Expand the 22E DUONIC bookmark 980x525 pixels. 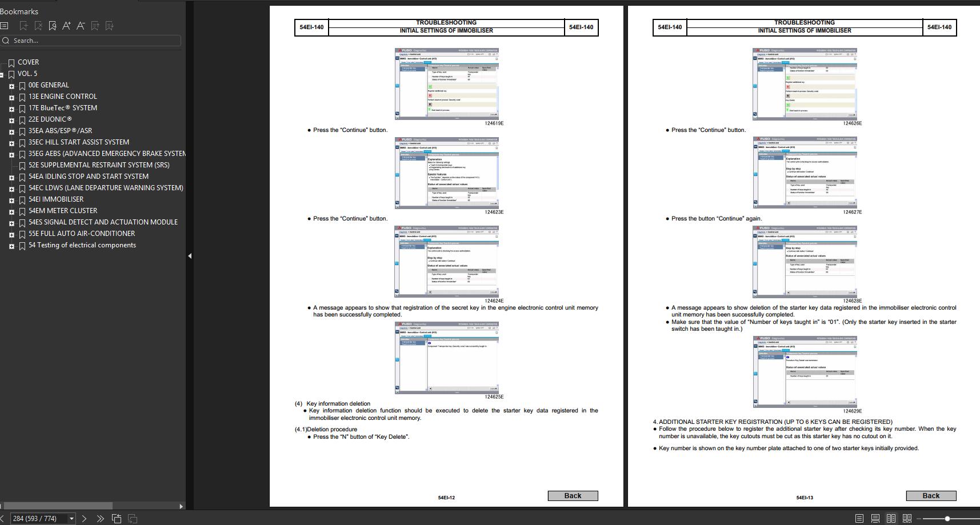(x=11, y=121)
